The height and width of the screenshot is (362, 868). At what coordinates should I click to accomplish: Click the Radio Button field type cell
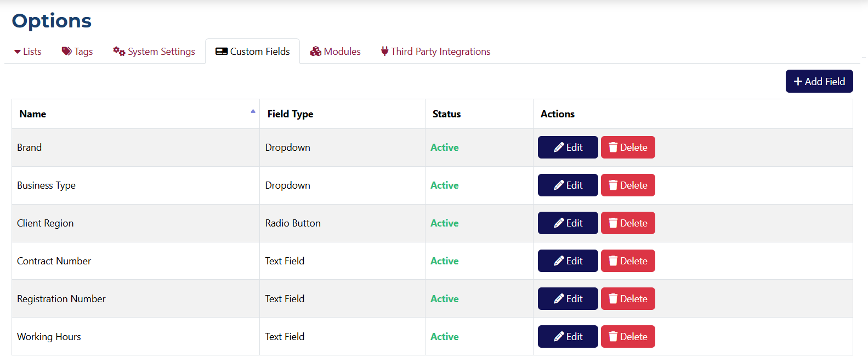pos(343,223)
